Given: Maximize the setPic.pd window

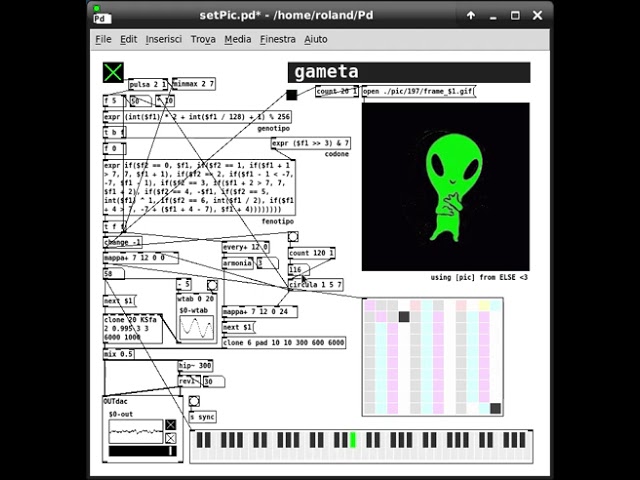Looking at the screenshot, I should pos(515,16).
